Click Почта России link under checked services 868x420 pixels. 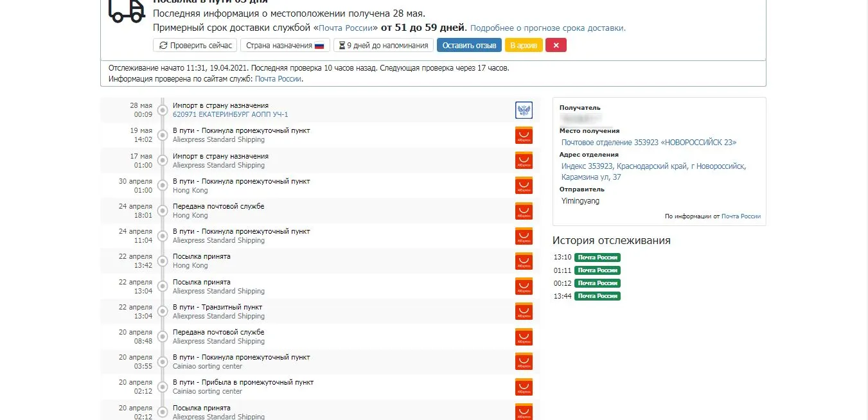(x=278, y=79)
